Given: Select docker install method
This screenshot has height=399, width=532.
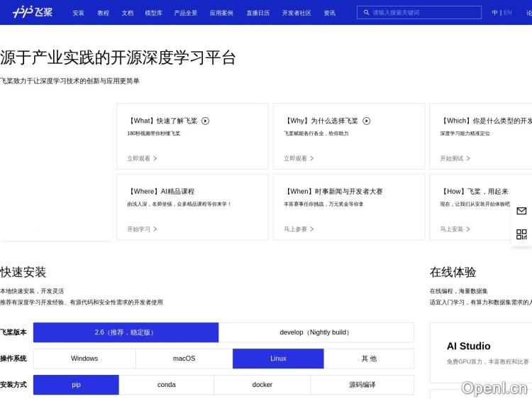Looking at the screenshot, I should (x=262, y=385).
